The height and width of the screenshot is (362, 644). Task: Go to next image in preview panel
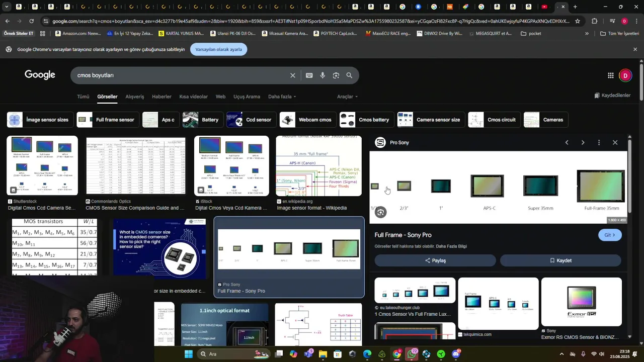583,142
